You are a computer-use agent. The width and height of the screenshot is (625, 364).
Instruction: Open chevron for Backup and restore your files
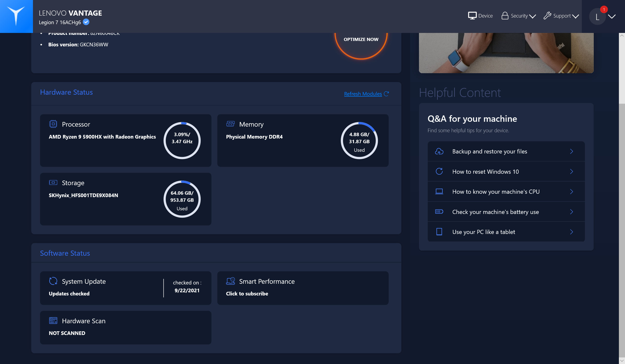click(x=572, y=152)
